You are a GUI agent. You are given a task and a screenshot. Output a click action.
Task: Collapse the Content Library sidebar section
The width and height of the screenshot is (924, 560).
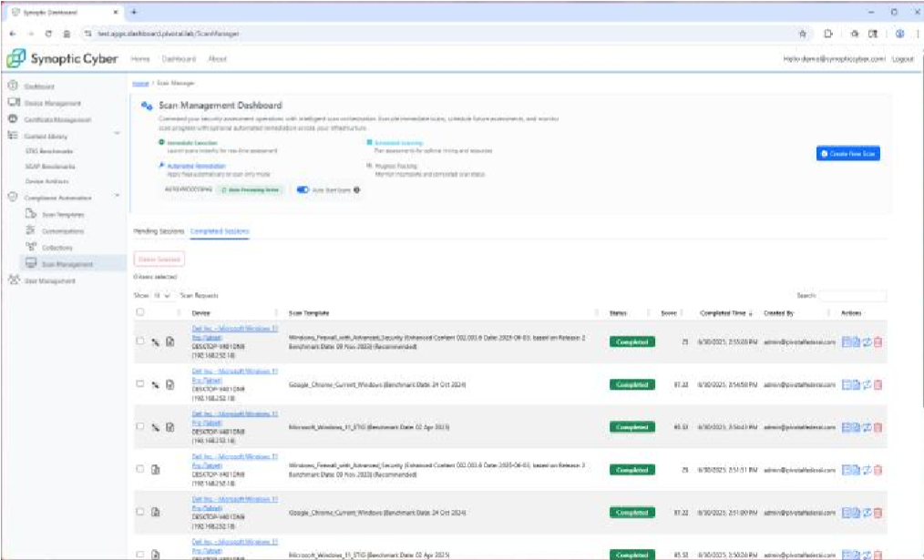tap(118, 136)
